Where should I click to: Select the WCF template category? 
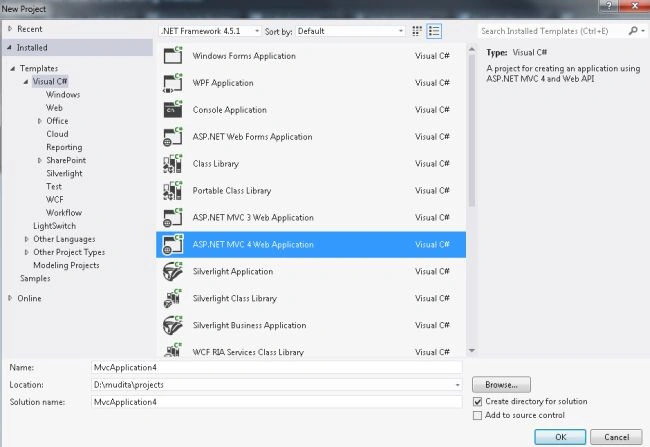coord(55,199)
